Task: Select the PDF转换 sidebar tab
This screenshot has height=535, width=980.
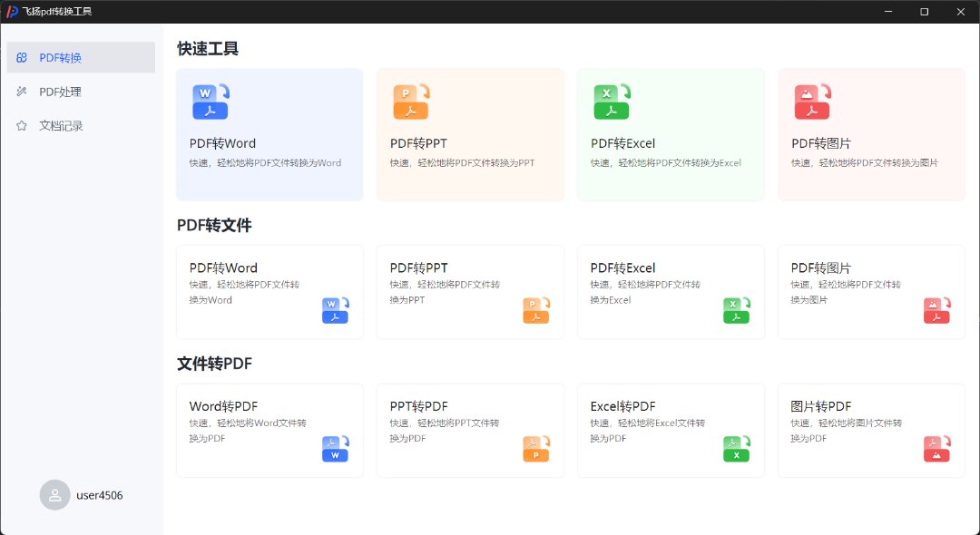Action: (81, 58)
